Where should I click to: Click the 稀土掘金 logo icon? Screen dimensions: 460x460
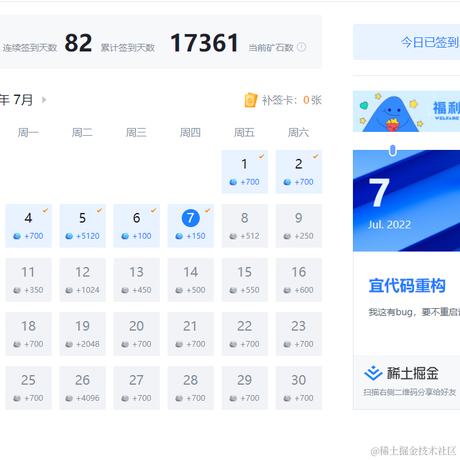373,373
